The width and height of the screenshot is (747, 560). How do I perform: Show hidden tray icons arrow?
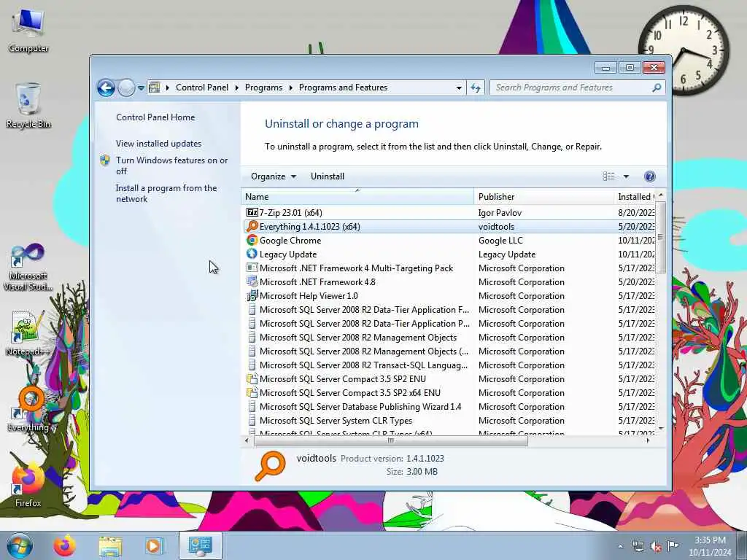pyautogui.click(x=621, y=547)
